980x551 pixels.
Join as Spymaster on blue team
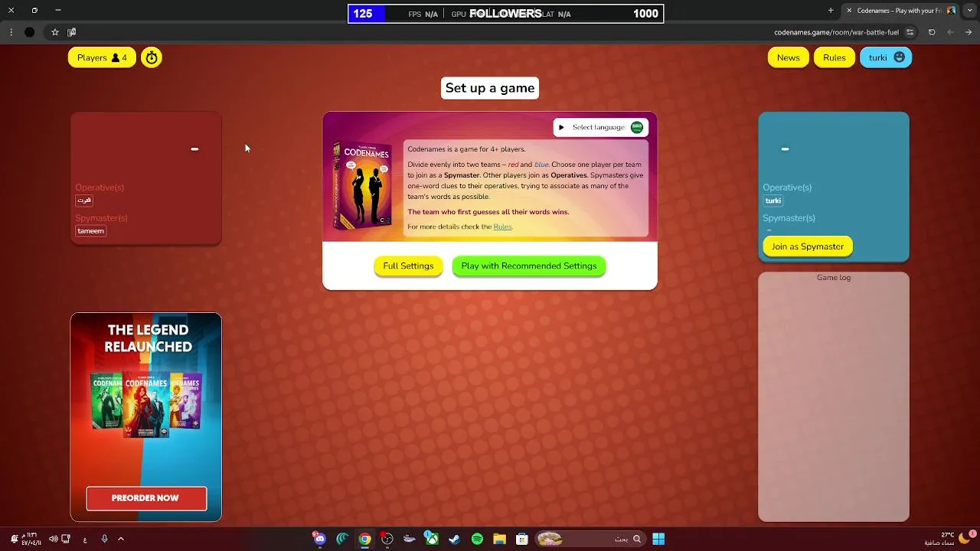click(x=808, y=246)
